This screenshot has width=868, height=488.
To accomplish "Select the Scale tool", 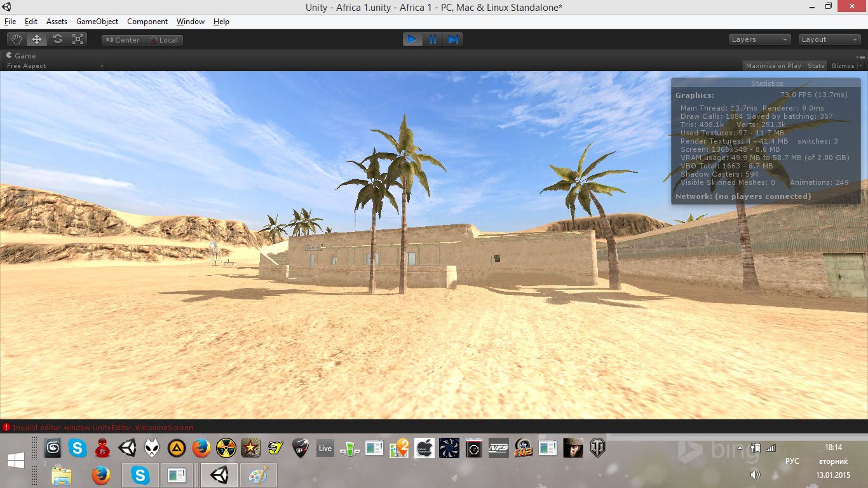I will [78, 39].
